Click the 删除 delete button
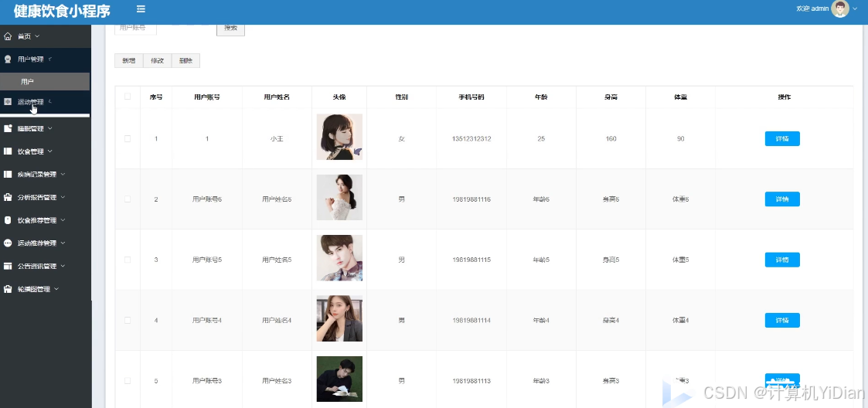 pyautogui.click(x=186, y=61)
